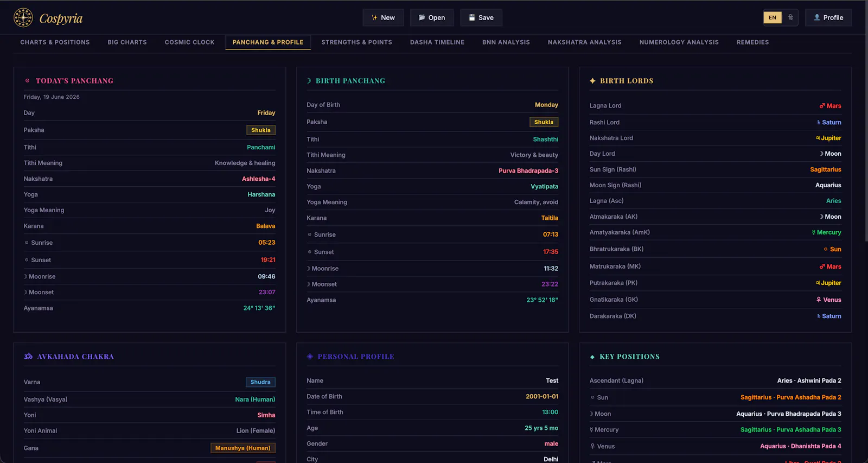Click the Avkahada Chakra Om symbol icon

tap(28, 357)
